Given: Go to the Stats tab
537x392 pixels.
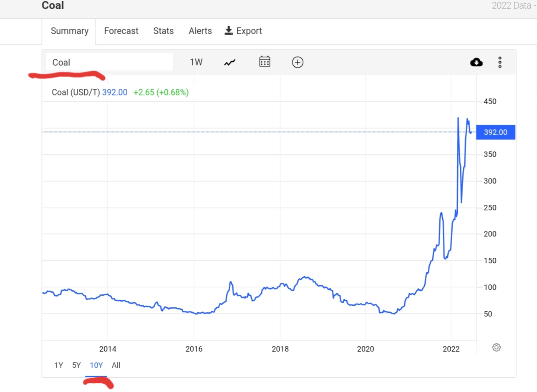Looking at the screenshot, I should click(x=163, y=31).
